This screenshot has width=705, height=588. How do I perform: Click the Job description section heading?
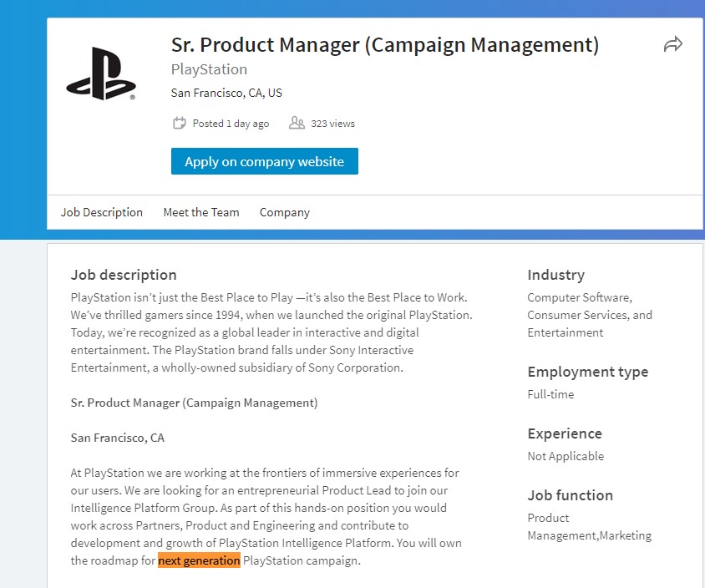pos(124,275)
